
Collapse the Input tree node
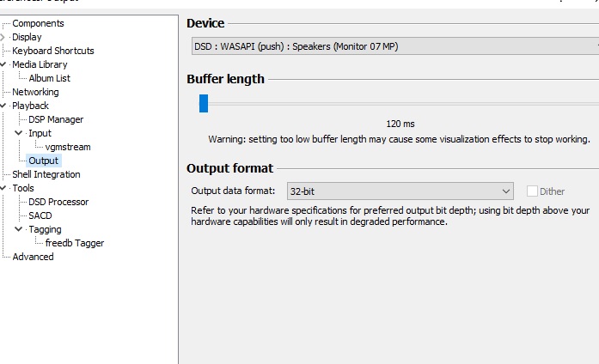[x=19, y=133]
